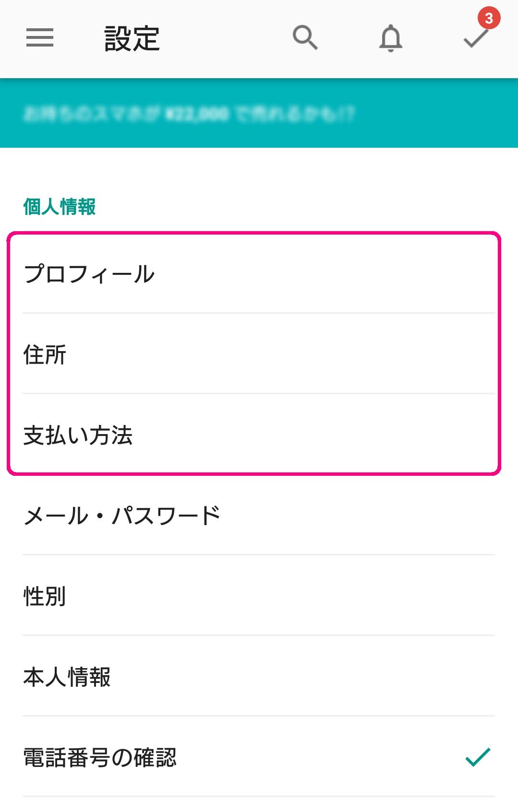Image resolution: width=518 pixels, height=812 pixels.
Task: Click the teal checkmark beside 電話番号の確認
Action: click(x=478, y=757)
